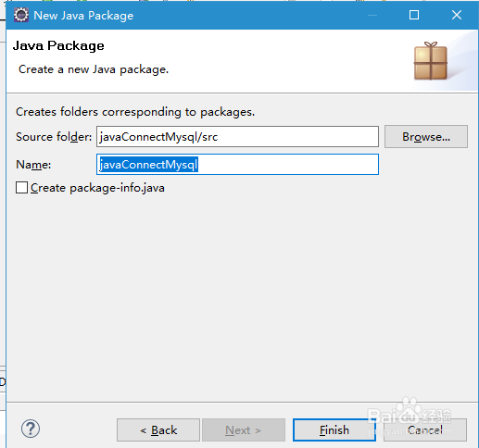Maximize the New Java Package dialog
Image resolution: width=479 pixels, height=448 pixels.
click(x=414, y=15)
